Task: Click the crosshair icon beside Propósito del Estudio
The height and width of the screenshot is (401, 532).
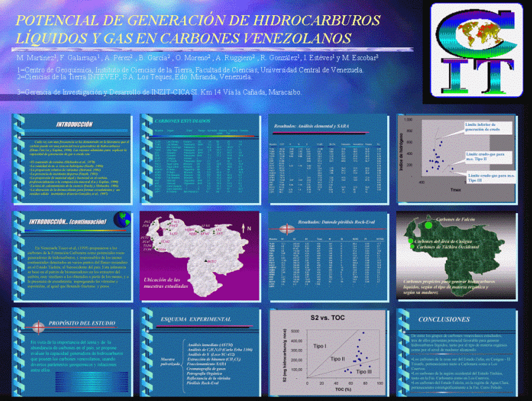Action: click(x=39, y=326)
